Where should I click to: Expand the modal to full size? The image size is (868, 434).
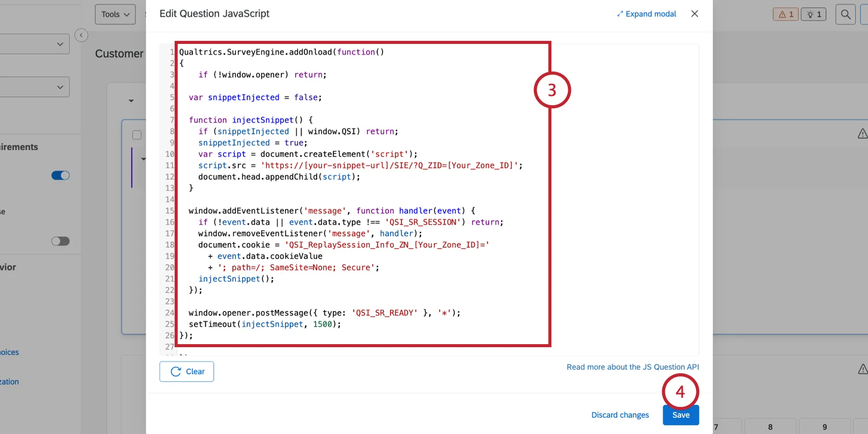point(646,14)
